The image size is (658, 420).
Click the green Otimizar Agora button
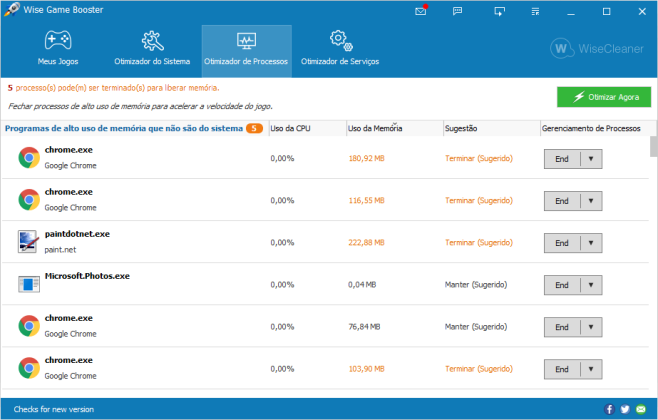pyautogui.click(x=604, y=97)
